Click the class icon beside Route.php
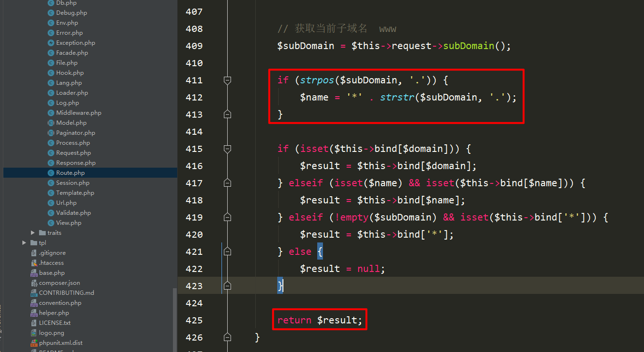644x352 pixels. pos(51,173)
